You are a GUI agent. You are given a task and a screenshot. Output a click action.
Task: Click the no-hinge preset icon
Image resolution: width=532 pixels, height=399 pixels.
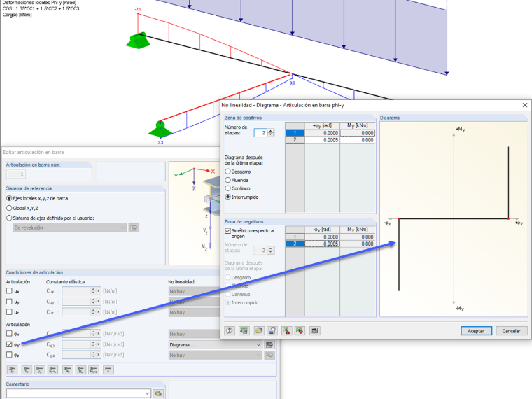click(108, 370)
